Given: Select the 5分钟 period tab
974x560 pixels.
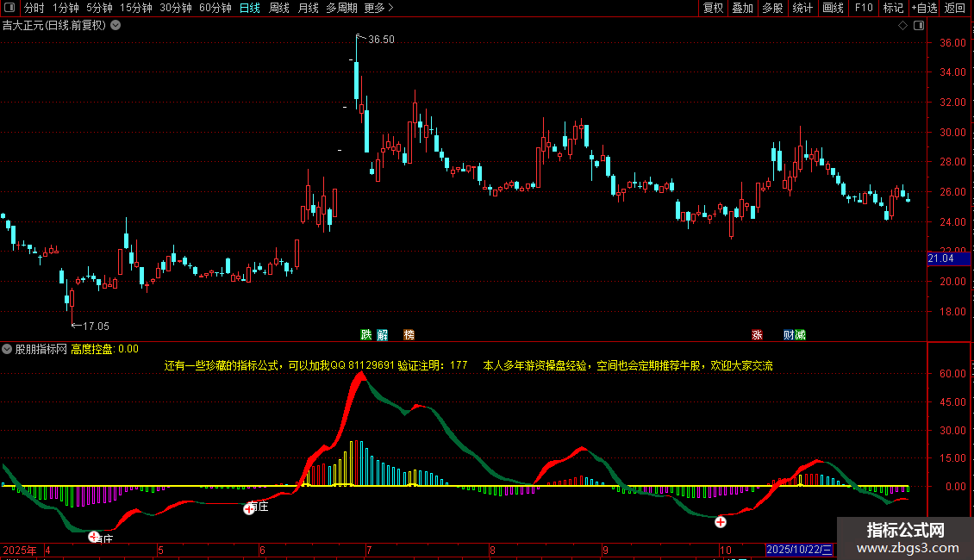Looking at the screenshot, I should point(99,8).
